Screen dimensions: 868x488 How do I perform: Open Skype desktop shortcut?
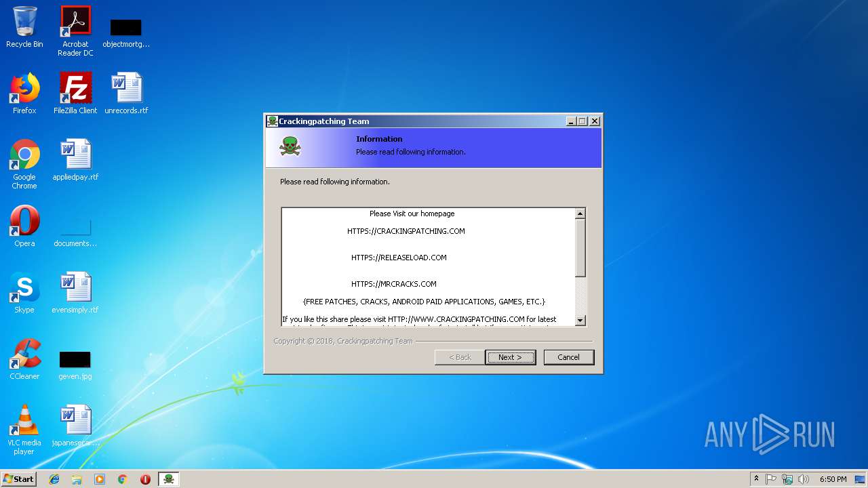pos(24,293)
